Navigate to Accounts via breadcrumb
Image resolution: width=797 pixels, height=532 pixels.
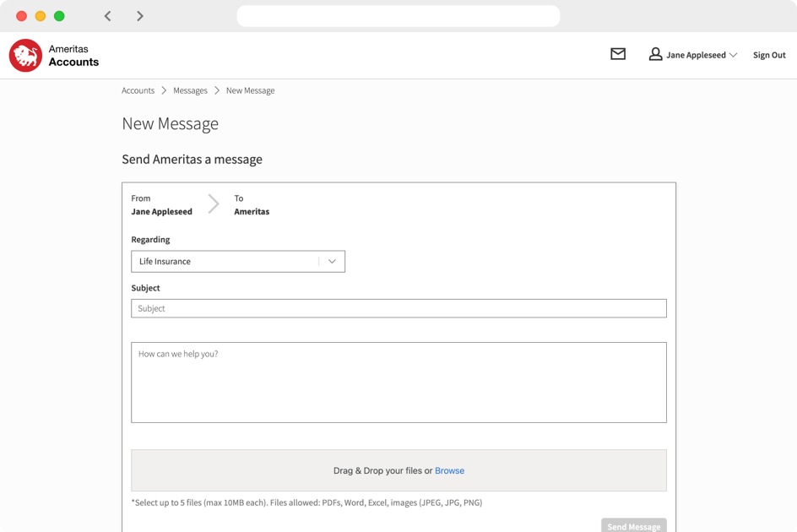click(138, 90)
